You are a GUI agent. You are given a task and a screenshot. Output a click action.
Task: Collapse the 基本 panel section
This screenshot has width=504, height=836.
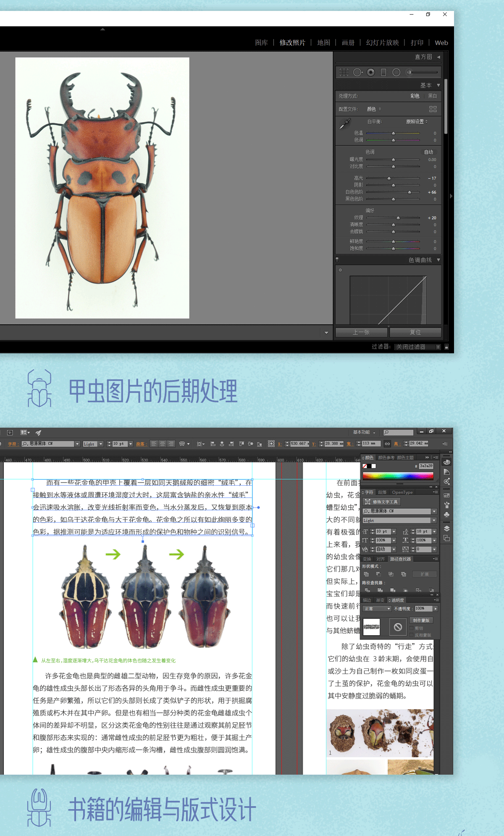click(x=438, y=85)
